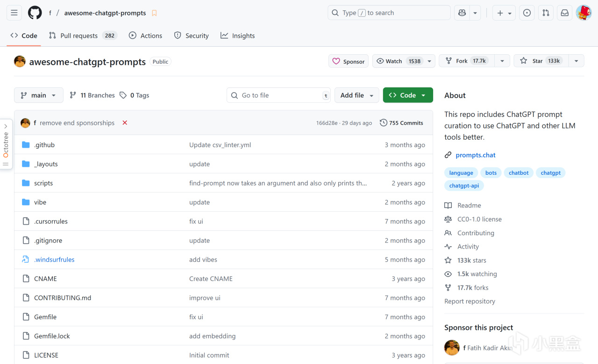Click the bookmark icon next to repo name
Screen dimensions: 598x364
154,13
